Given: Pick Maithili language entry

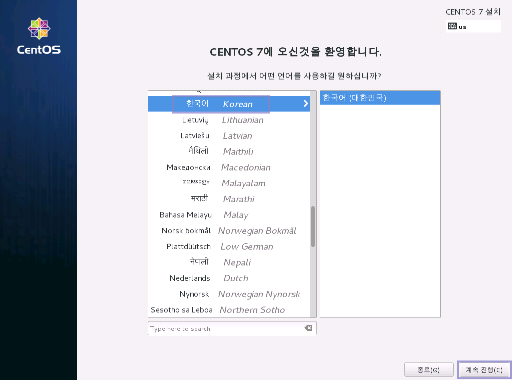Looking at the screenshot, I should 229,151.
